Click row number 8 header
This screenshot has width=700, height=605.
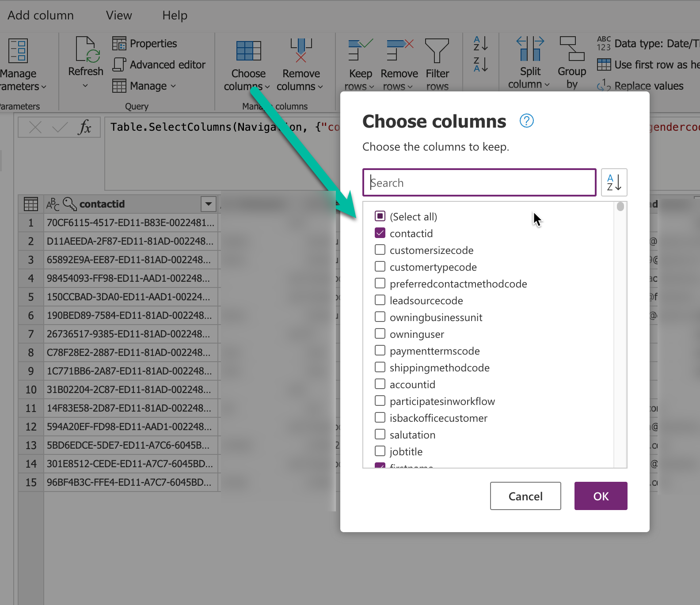click(31, 352)
